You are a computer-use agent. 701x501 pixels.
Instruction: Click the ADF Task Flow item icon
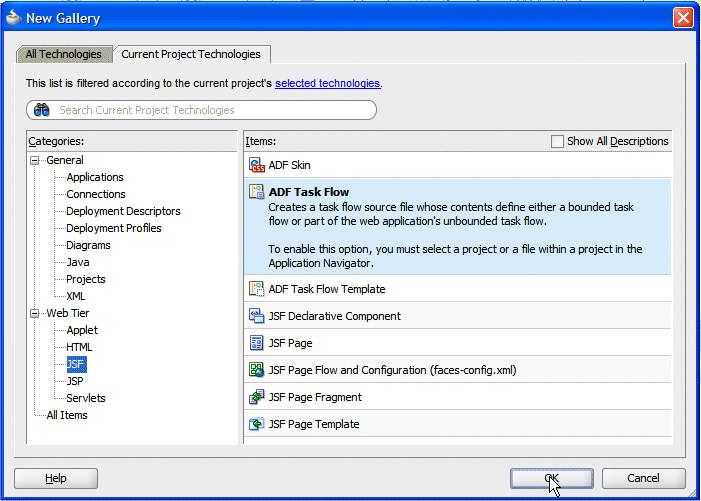tap(256, 192)
